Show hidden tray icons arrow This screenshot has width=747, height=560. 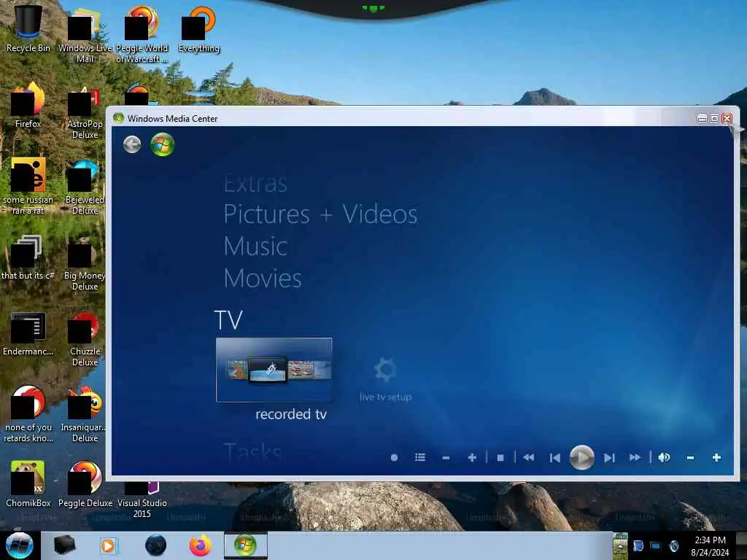(620, 545)
